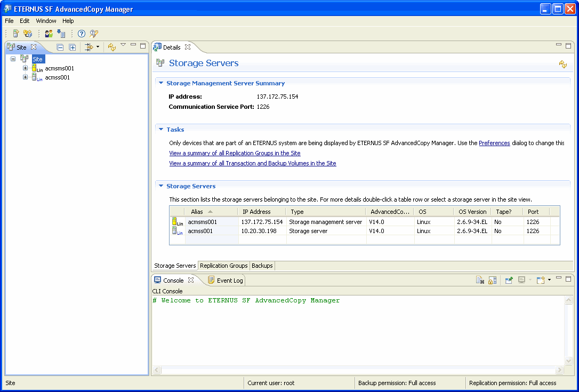Click the console scroll up arrow

click(x=569, y=300)
